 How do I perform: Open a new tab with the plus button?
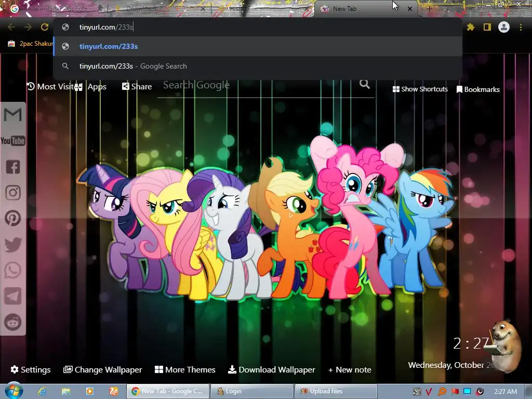coord(429,9)
